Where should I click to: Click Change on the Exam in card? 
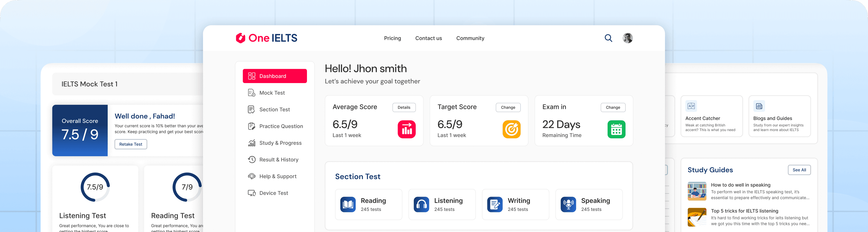613,107
